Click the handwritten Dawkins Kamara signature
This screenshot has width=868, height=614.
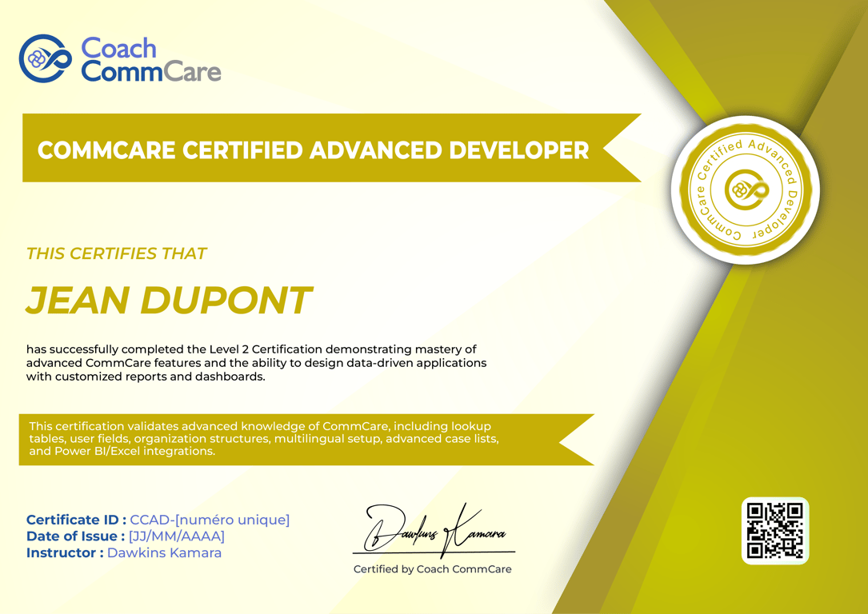(x=434, y=530)
